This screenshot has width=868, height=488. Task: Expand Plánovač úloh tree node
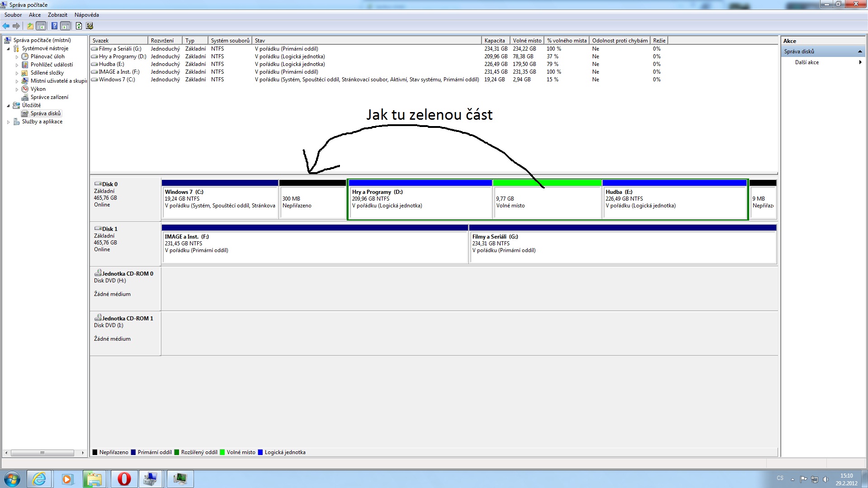pos(17,57)
